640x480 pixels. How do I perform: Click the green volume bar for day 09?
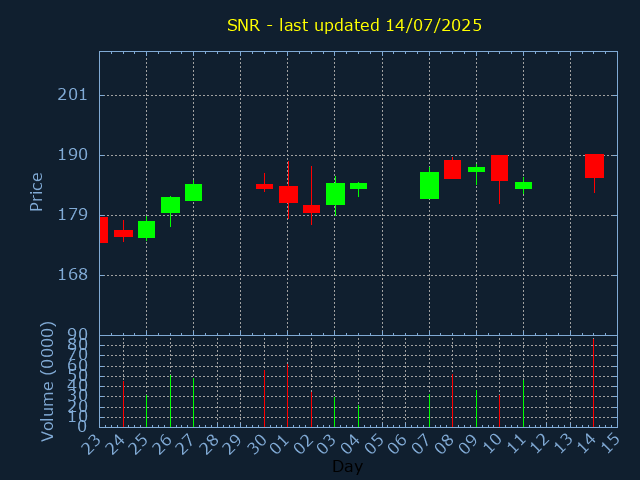coord(476,409)
